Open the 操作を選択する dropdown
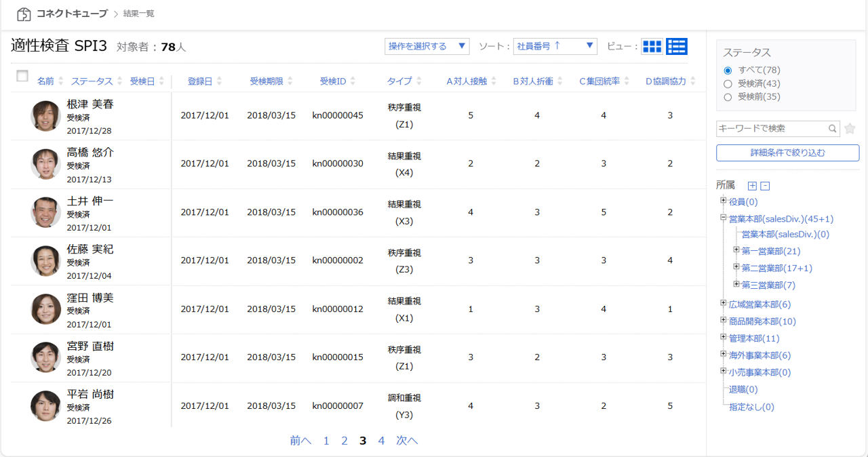Viewport: 868px width, 457px height. tap(427, 46)
